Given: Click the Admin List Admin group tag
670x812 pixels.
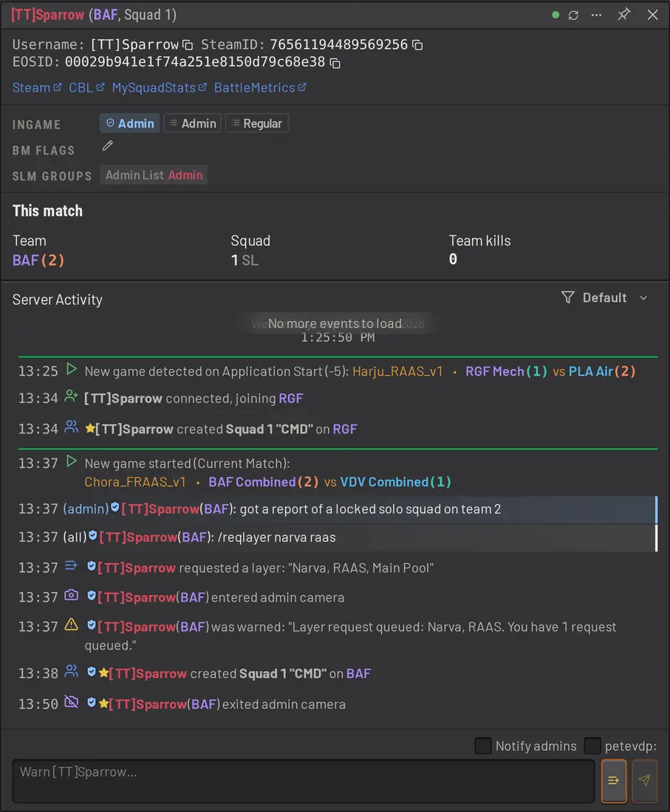Looking at the screenshot, I should coord(154,175).
